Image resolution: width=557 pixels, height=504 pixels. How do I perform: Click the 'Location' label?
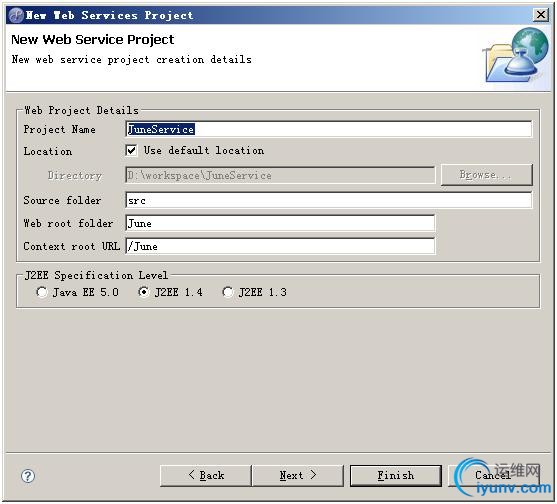[48, 151]
